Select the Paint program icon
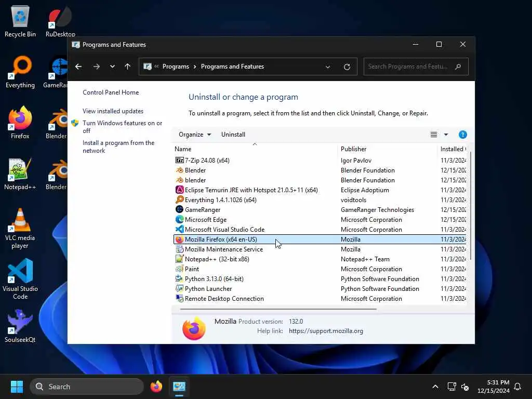Image resolution: width=532 pixels, height=399 pixels. [179, 269]
